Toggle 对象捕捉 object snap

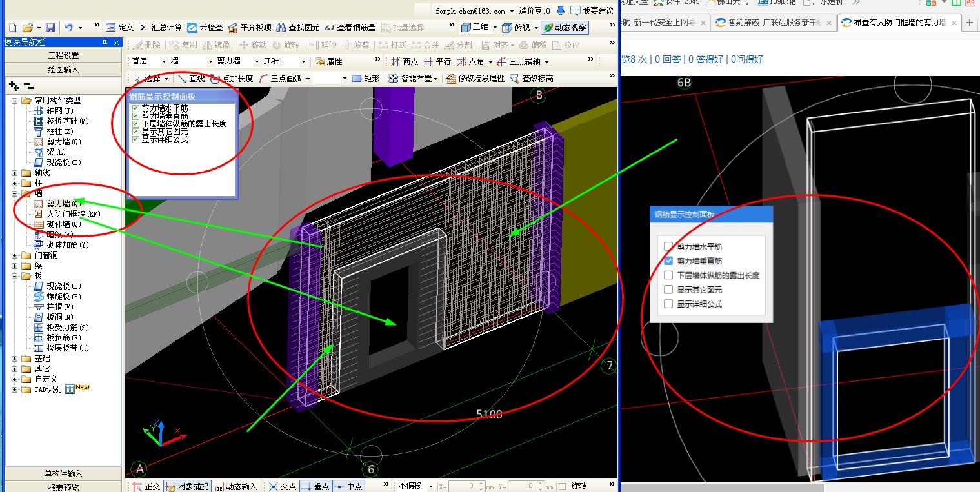[186, 486]
